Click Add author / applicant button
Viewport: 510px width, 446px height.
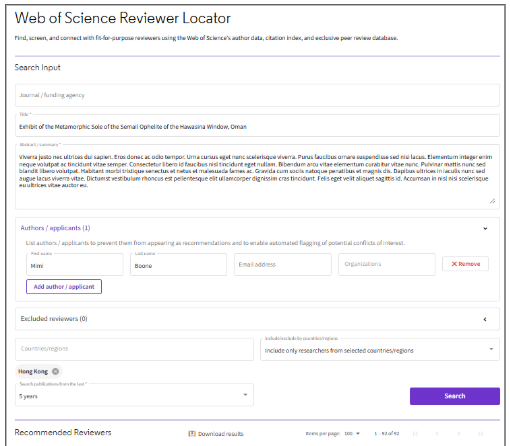(x=64, y=287)
